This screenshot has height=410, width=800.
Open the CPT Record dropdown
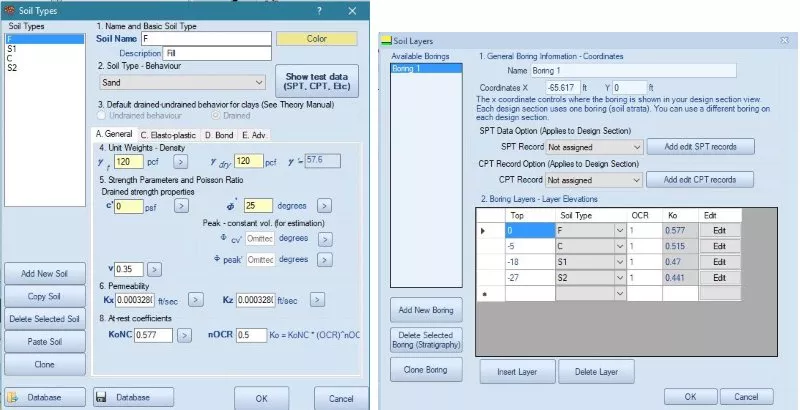(x=594, y=181)
